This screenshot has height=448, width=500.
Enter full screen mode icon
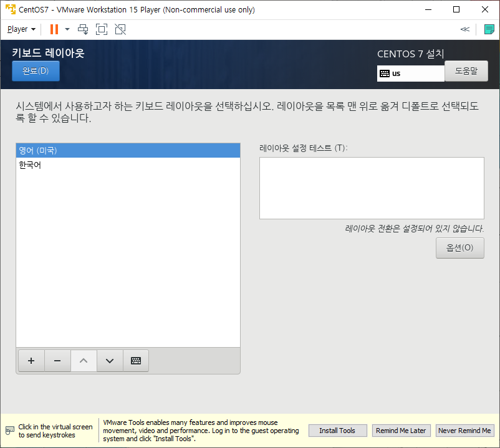coord(102,29)
